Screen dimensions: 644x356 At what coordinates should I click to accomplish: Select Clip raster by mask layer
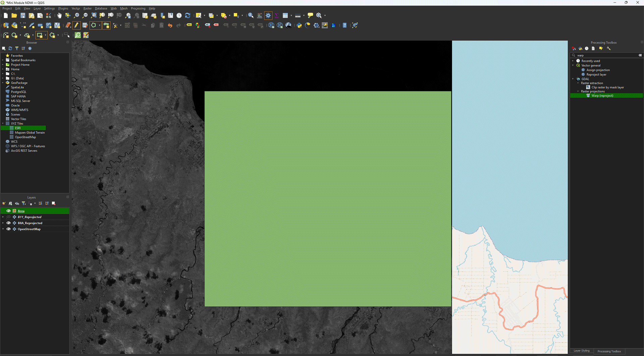coord(607,87)
